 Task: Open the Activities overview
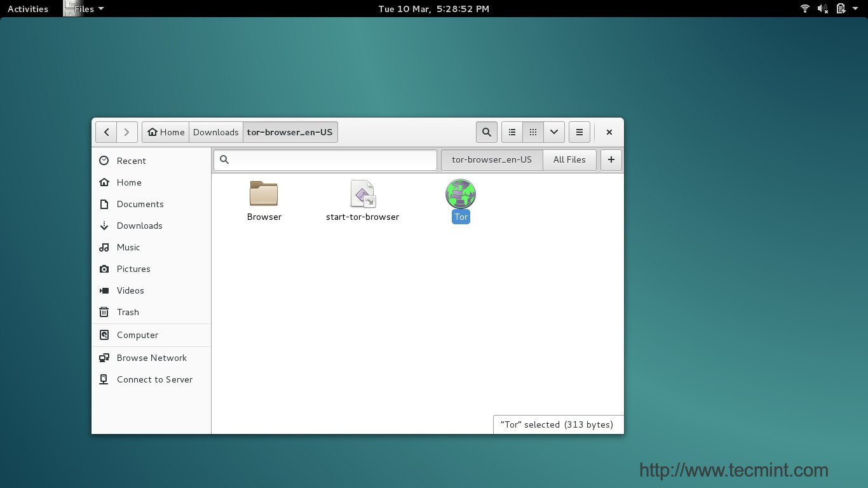tap(28, 9)
